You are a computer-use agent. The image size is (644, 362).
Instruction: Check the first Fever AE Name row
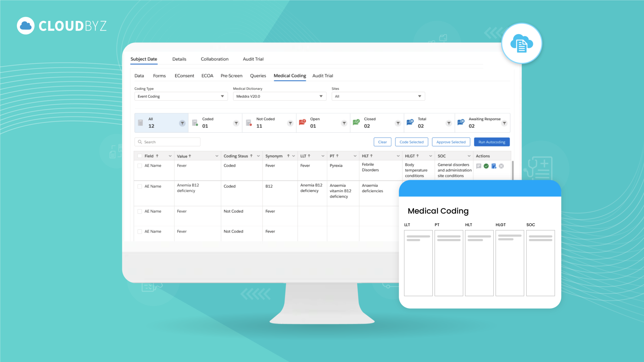[140, 166]
